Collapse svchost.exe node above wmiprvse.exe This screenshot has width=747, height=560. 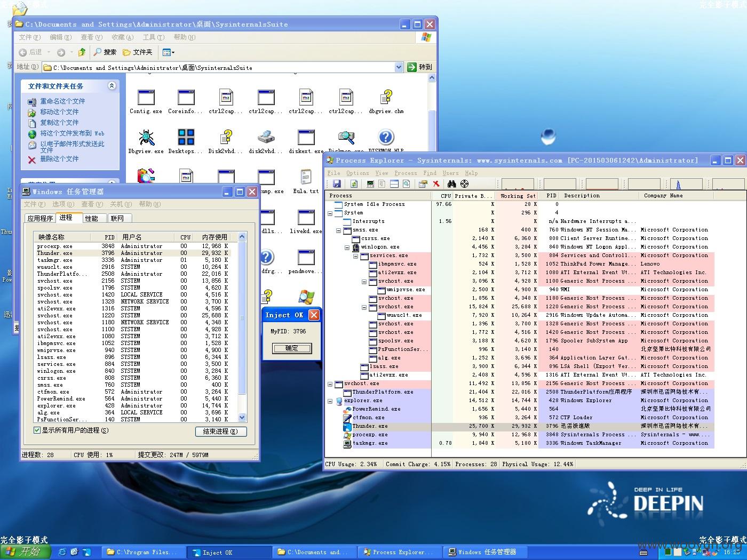point(364,281)
